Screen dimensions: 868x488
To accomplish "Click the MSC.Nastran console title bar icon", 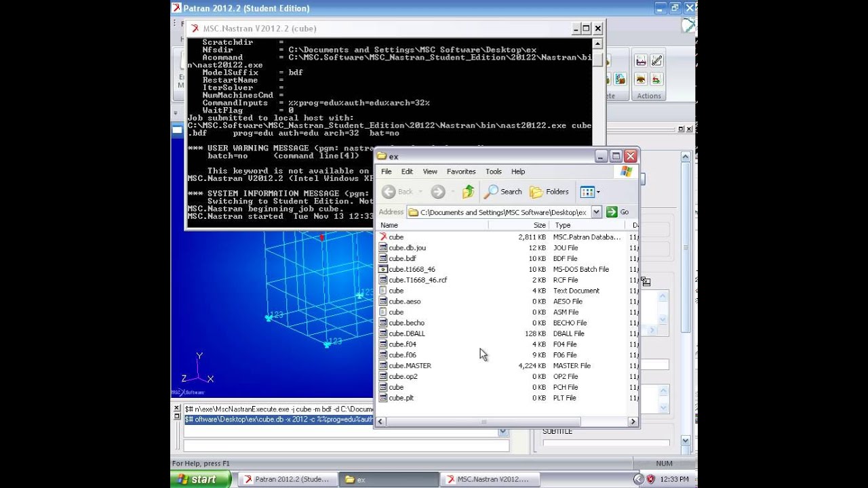I will [x=195, y=28].
